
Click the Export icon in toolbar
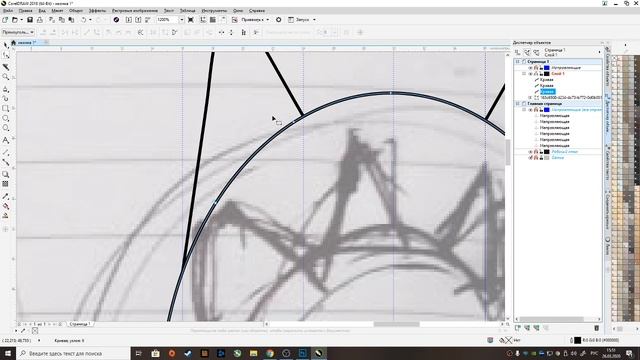coord(138,20)
